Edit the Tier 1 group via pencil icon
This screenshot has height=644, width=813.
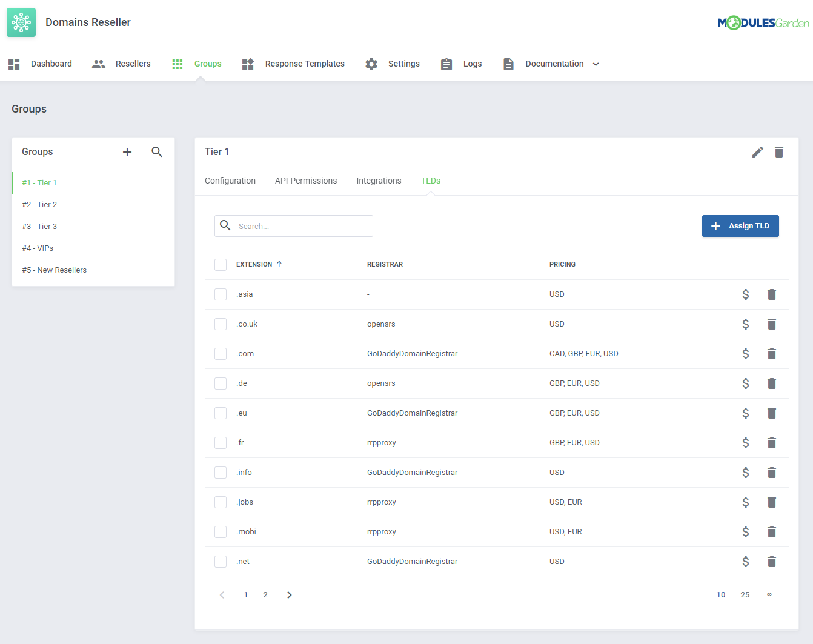(x=757, y=152)
